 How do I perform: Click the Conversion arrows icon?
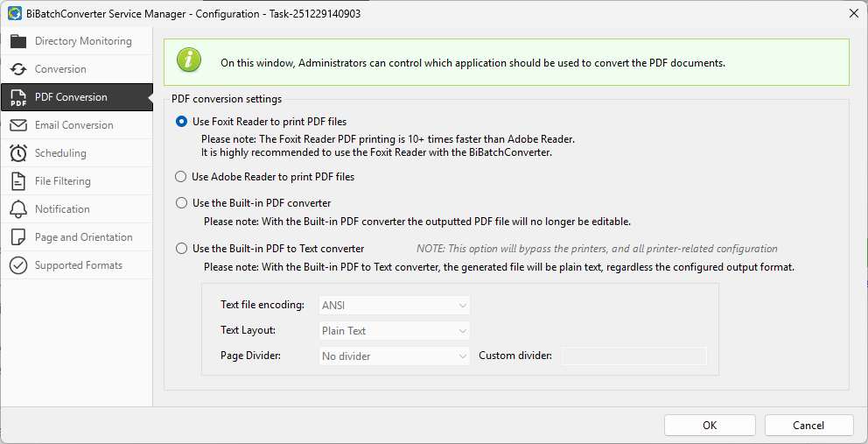click(18, 69)
